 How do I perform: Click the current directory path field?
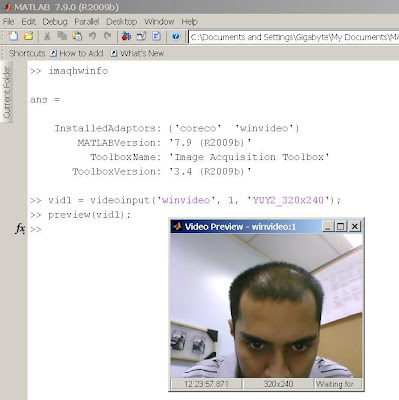point(293,37)
